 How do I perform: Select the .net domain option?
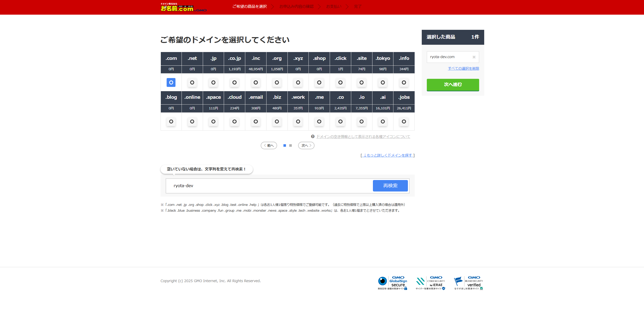click(192, 83)
